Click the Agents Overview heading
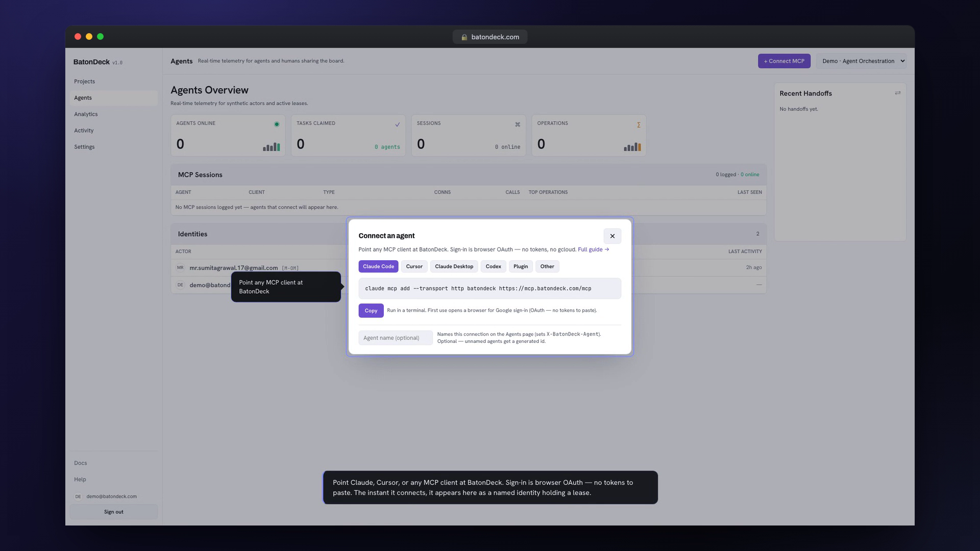This screenshot has height=551, width=980. 209,90
